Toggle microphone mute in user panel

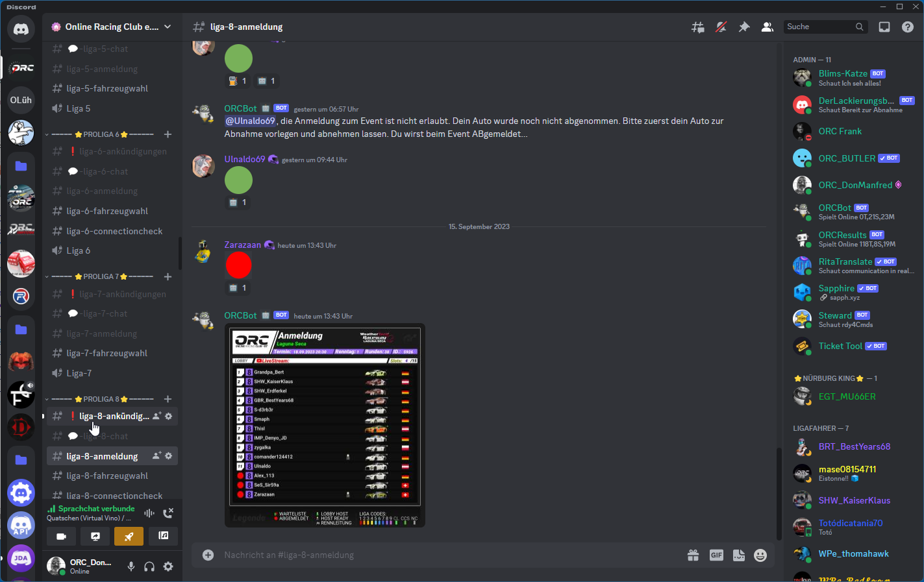pos(131,566)
